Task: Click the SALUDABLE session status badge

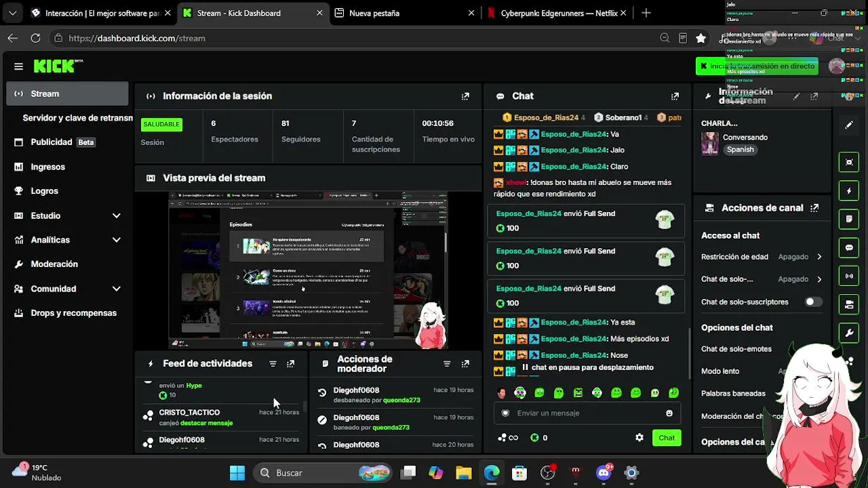Action: click(x=162, y=125)
